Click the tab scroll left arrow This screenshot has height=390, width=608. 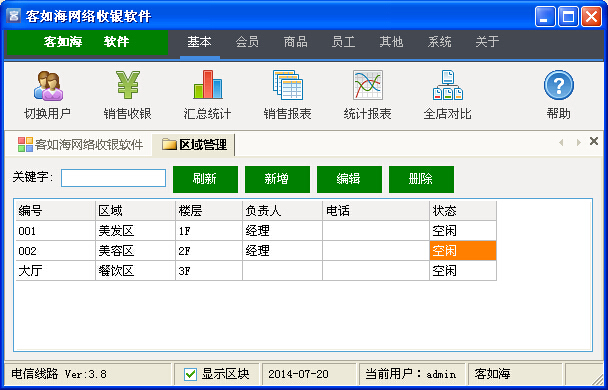[x=561, y=142]
